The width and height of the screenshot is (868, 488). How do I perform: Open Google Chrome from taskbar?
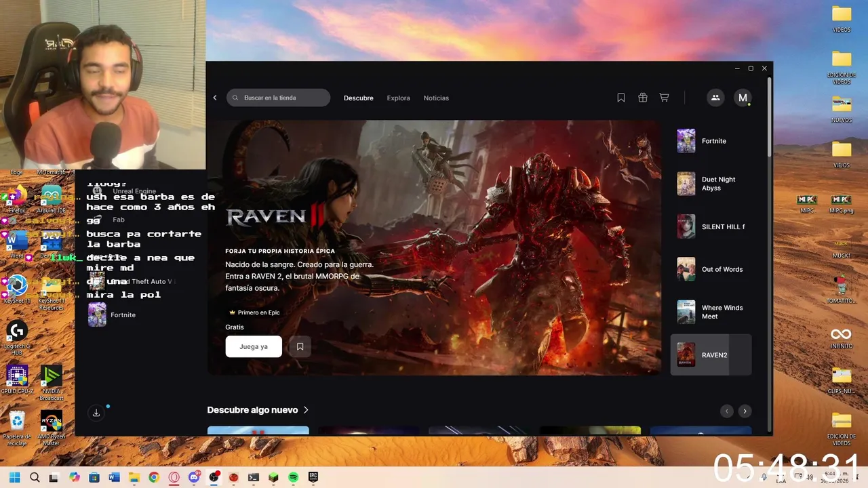(154, 477)
